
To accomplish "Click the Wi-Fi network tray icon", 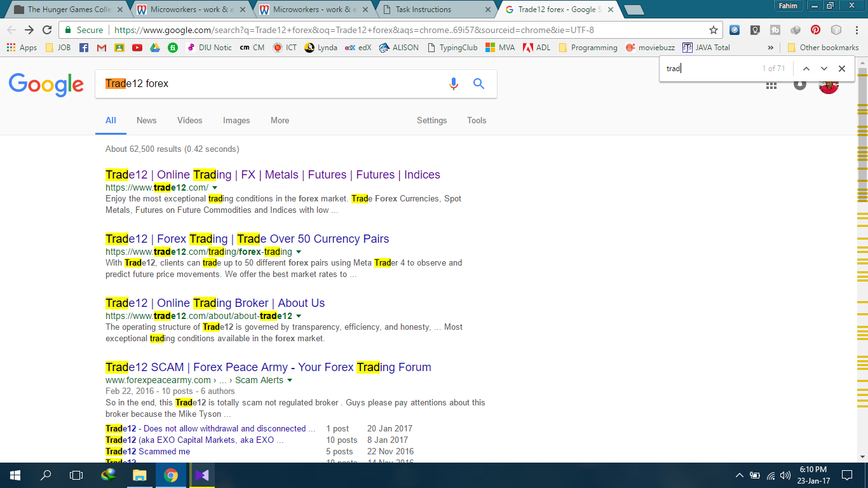I will [x=770, y=475].
